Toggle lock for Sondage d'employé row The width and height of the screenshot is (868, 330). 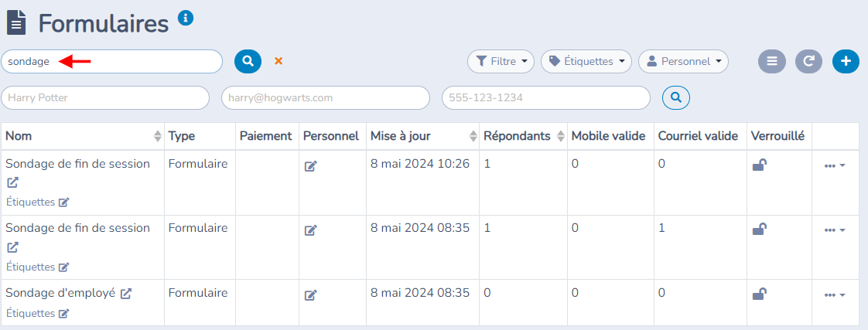tap(760, 294)
